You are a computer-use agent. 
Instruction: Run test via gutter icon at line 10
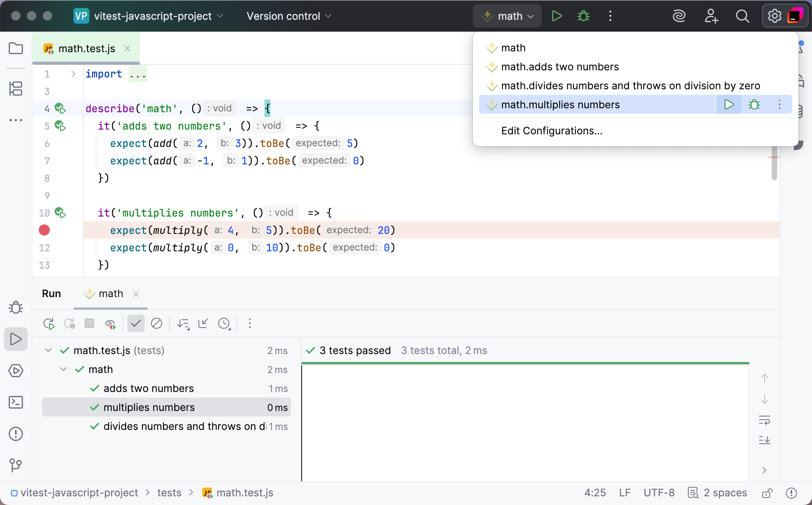(60, 213)
